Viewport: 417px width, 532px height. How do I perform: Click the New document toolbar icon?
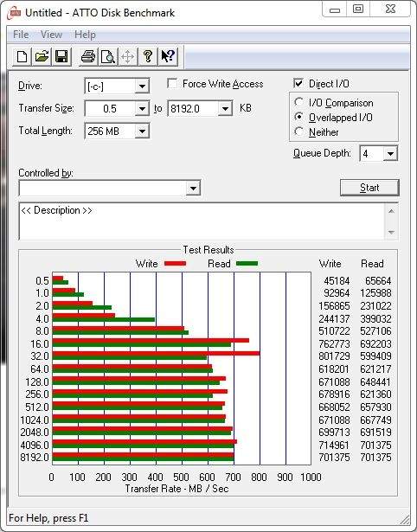coord(22,56)
